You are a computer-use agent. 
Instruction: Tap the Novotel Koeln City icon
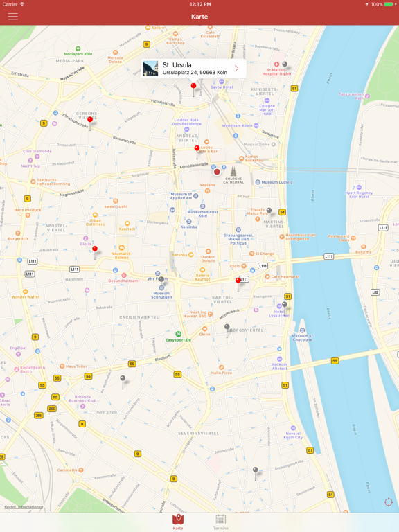pyautogui.click(x=293, y=428)
